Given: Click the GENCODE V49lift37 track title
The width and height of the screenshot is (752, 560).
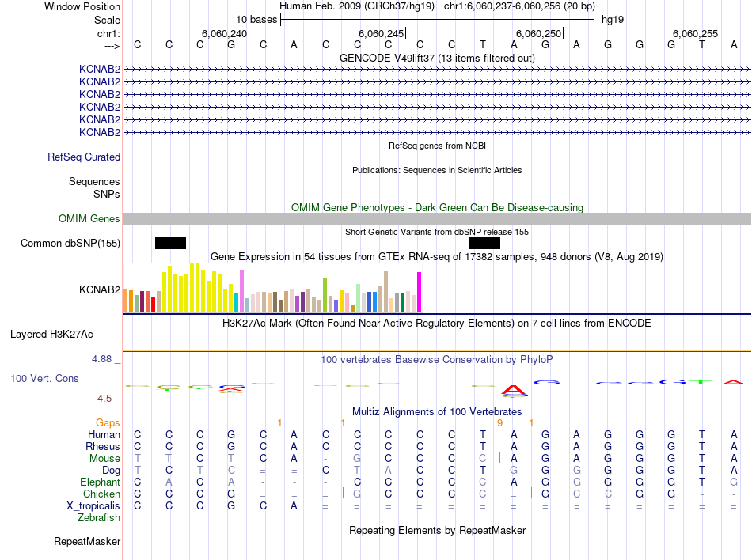Looking at the screenshot, I should point(437,58).
